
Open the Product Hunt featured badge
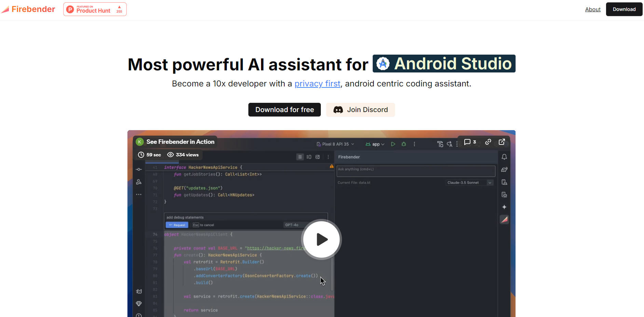(x=95, y=9)
